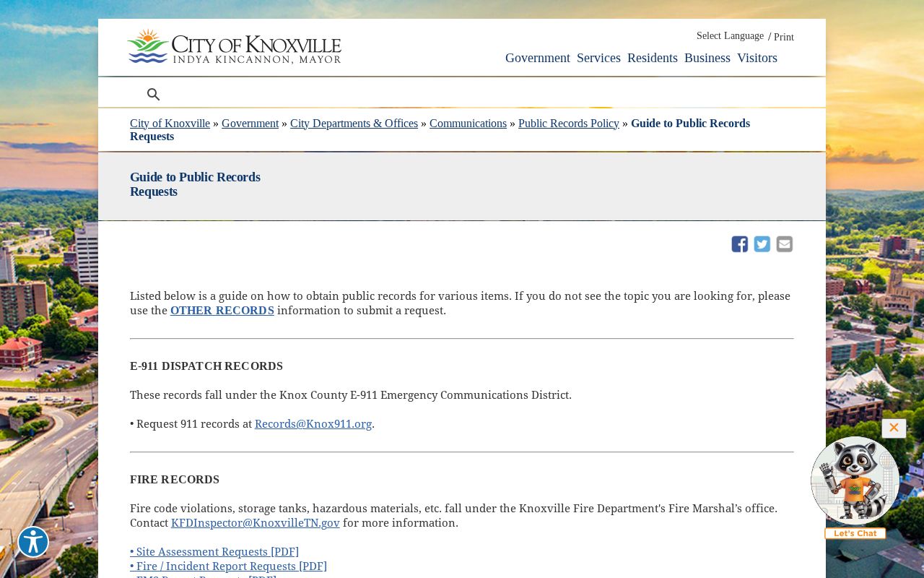Screen dimensions: 924x578
Task: Click the search magnifier icon
Action: coord(153,95)
